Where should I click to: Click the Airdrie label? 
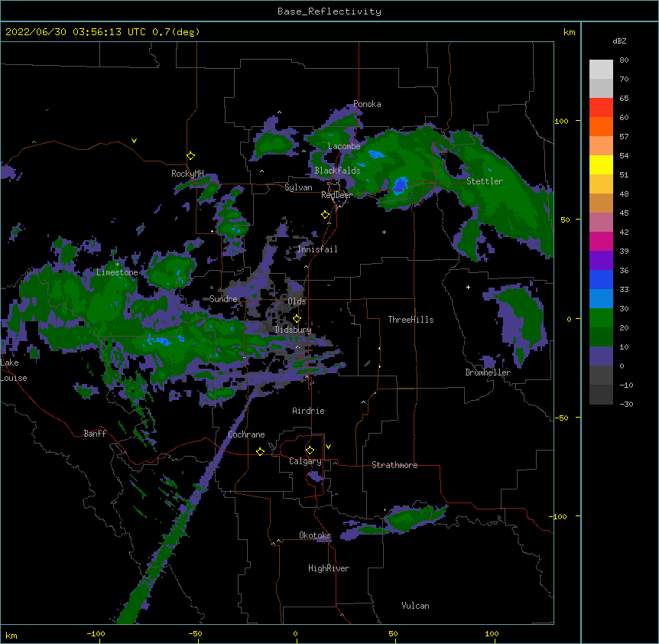click(x=308, y=411)
